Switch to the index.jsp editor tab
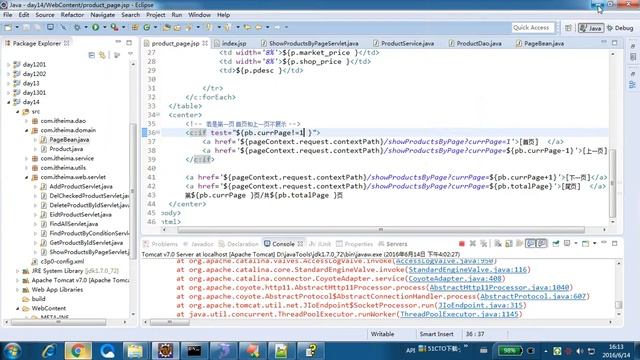Image resolution: width=640 pixels, height=360 pixels. [x=230, y=43]
